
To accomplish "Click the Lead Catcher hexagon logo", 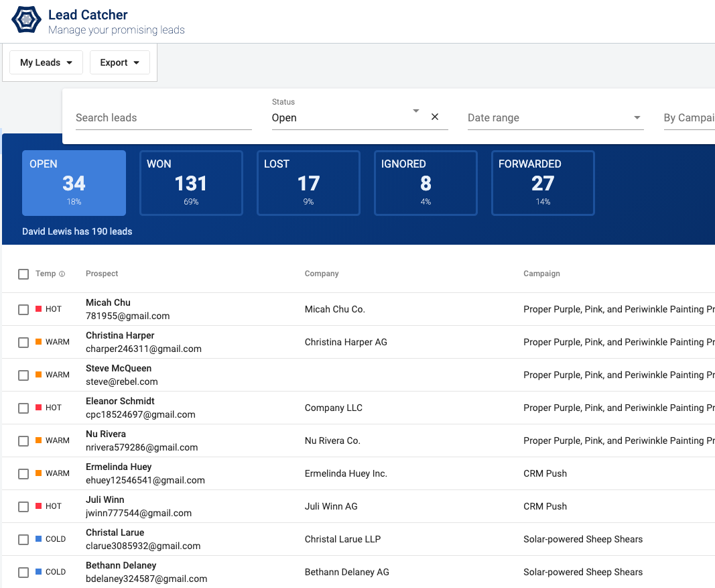I will pos(26,20).
